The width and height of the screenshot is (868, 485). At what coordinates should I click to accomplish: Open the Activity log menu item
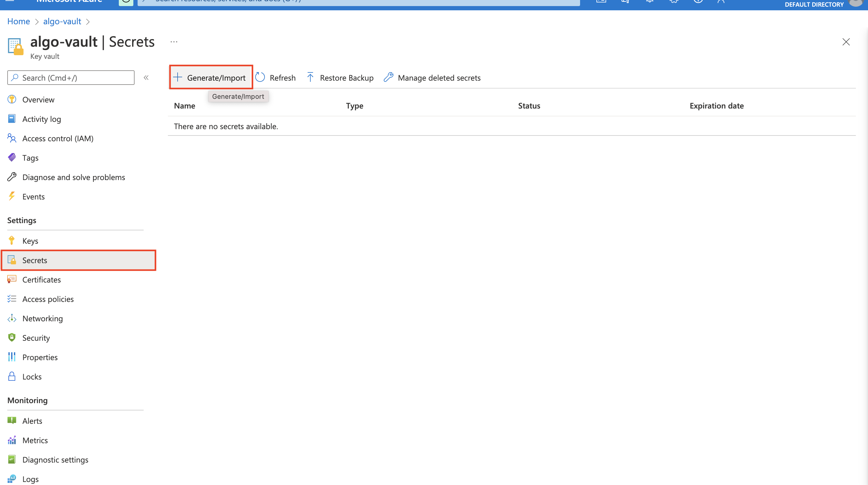coord(42,119)
